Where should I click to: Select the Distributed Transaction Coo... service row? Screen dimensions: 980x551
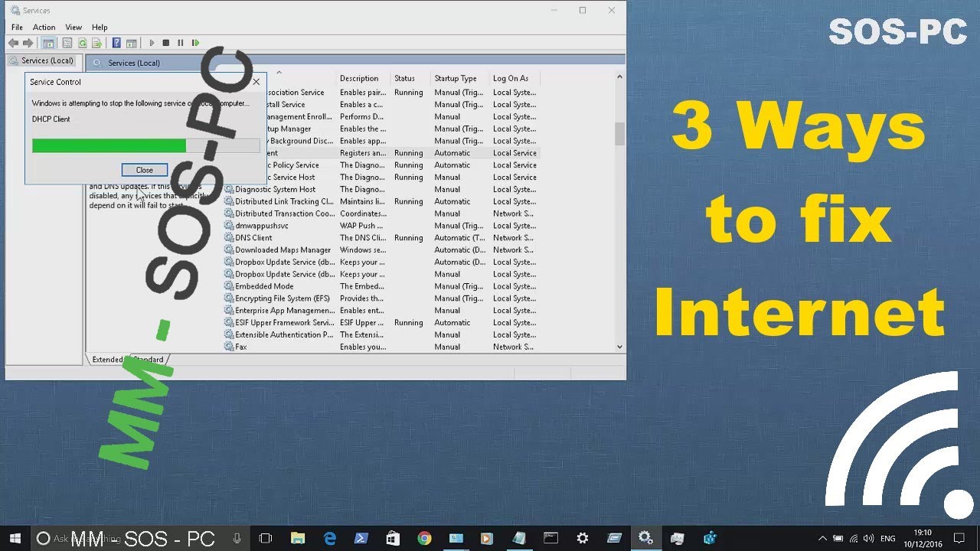(x=381, y=214)
